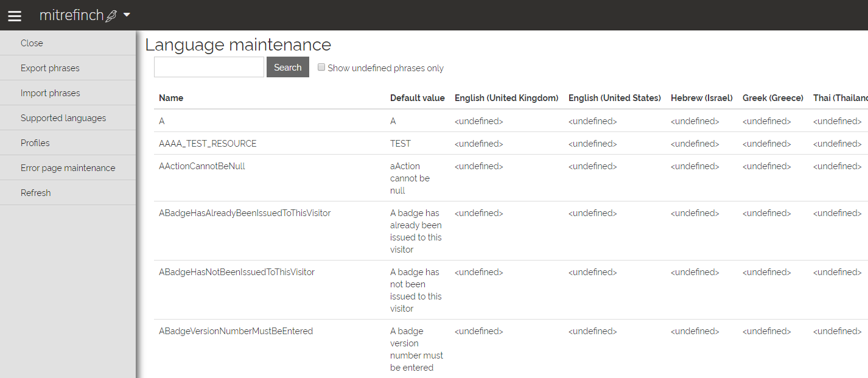Viewport: 868px width, 378px height.
Task: Go to Profiles in sidebar
Action: (x=35, y=143)
